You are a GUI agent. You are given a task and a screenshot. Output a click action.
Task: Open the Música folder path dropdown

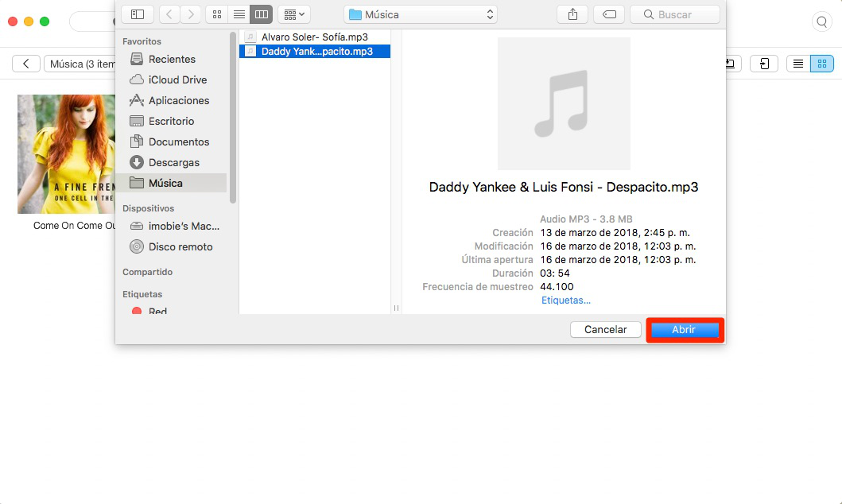pos(421,14)
